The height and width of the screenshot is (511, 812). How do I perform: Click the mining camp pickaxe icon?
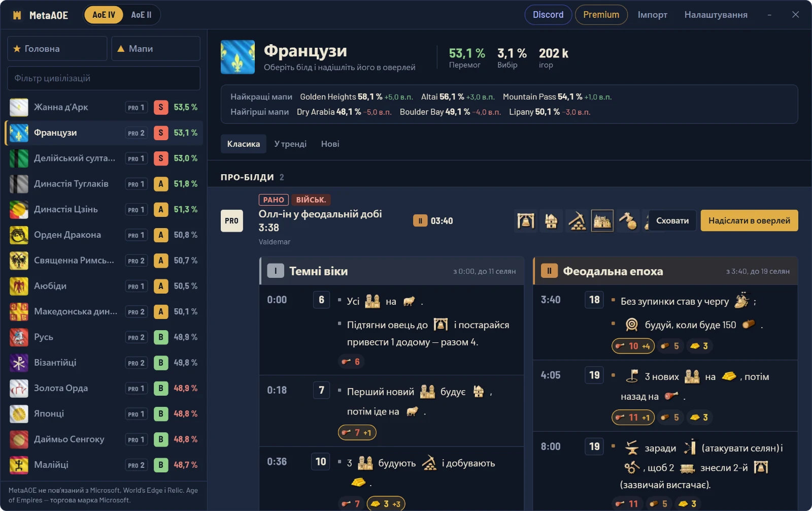click(577, 221)
